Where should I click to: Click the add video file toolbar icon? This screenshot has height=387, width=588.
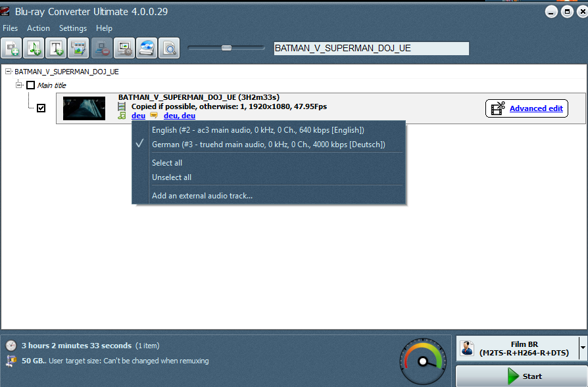pos(11,49)
